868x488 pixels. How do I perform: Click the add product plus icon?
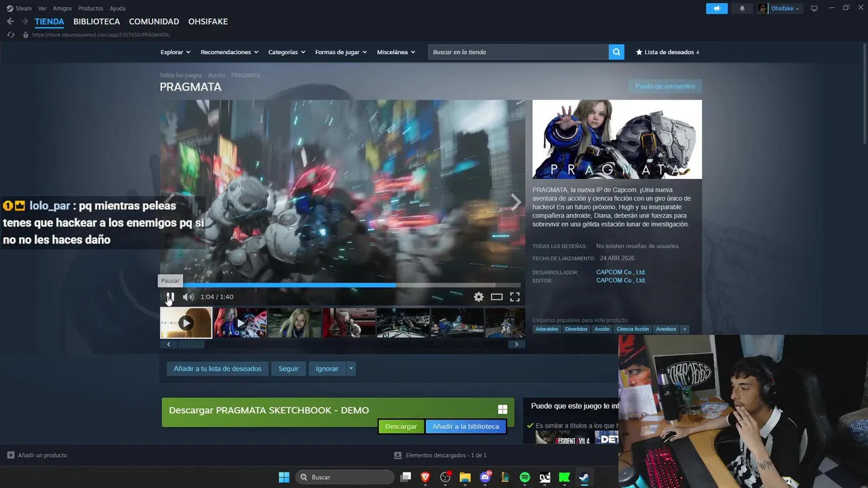click(10, 455)
